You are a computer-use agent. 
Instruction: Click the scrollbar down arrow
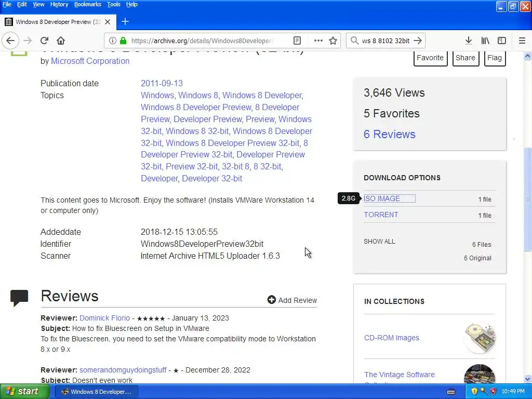tap(528, 379)
